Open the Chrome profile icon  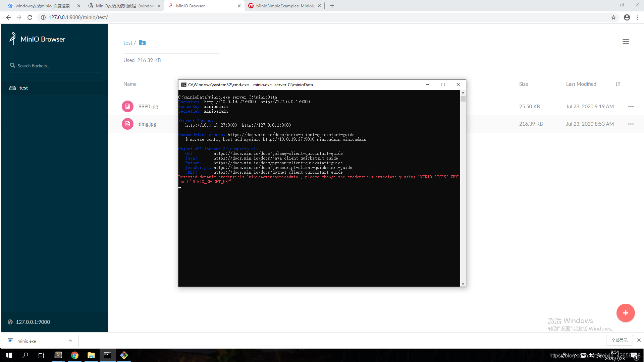627,17
